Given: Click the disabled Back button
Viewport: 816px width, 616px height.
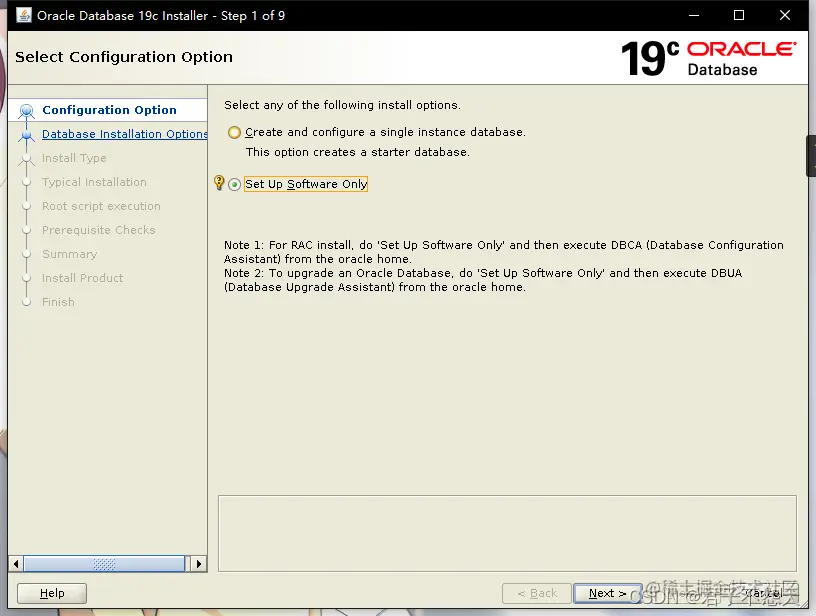Looking at the screenshot, I should (x=537, y=593).
